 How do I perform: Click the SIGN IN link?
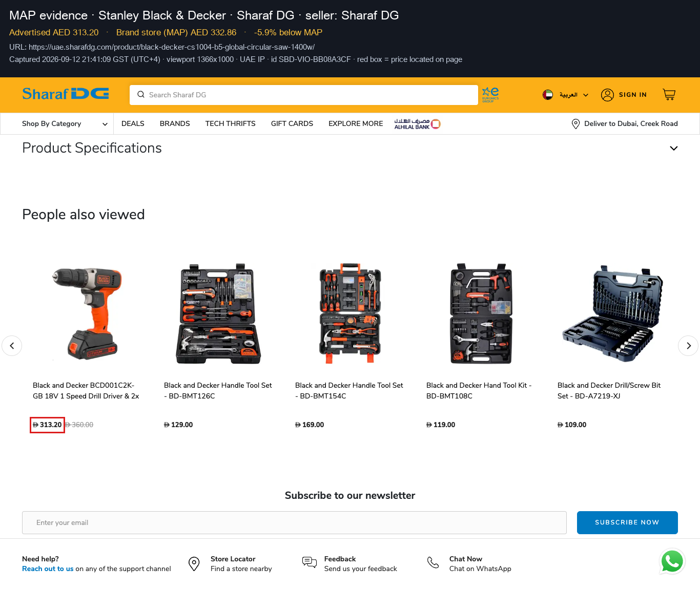tap(633, 95)
